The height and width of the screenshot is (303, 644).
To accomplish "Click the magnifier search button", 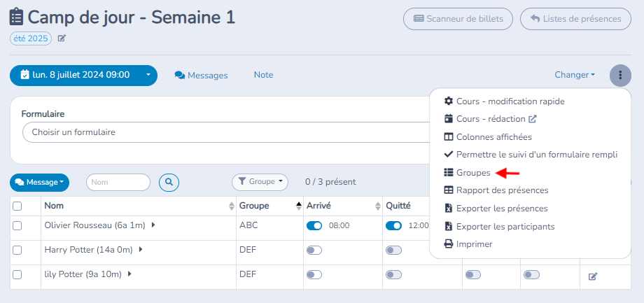I will tap(169, 182).
